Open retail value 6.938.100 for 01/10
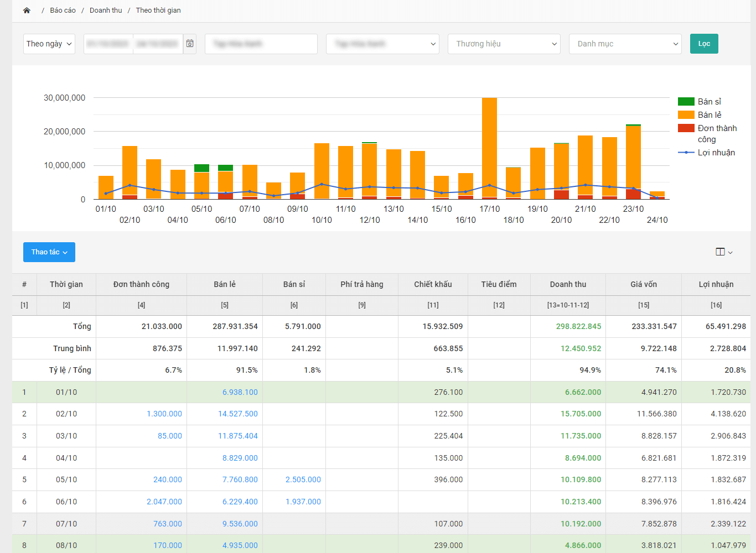Image resolution: width=756 pixels, height=553 pixels. [240, 392]
